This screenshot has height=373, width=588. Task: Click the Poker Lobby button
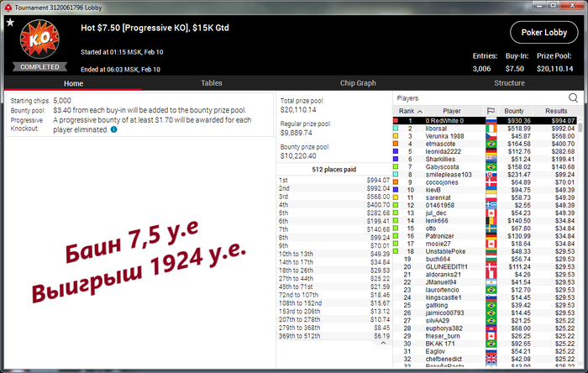click(x=543, y=33)
